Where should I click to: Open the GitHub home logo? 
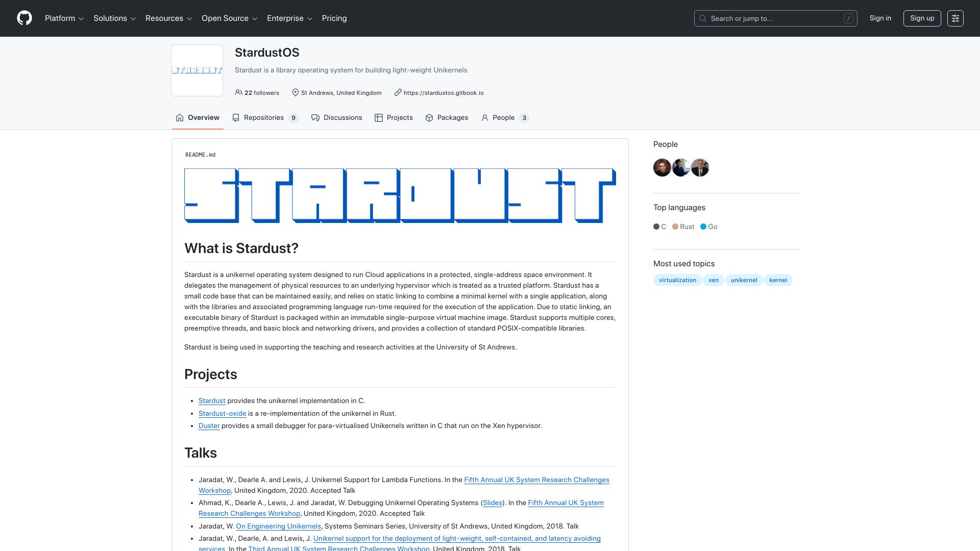[x=24, y=18]
